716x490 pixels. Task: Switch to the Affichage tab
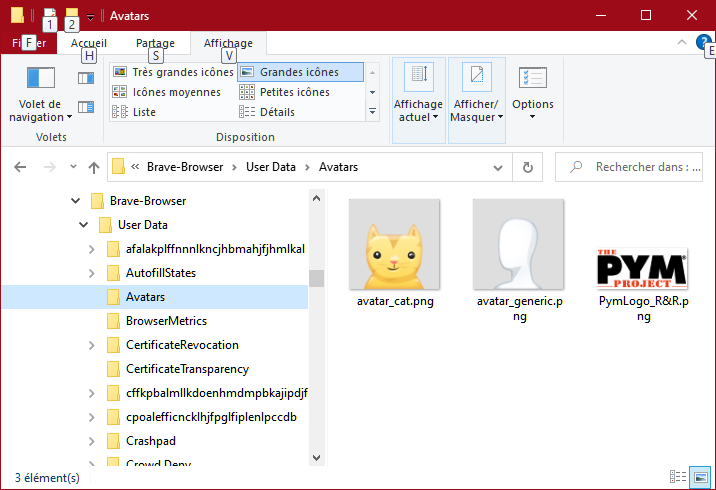click(x=228, y=43)
